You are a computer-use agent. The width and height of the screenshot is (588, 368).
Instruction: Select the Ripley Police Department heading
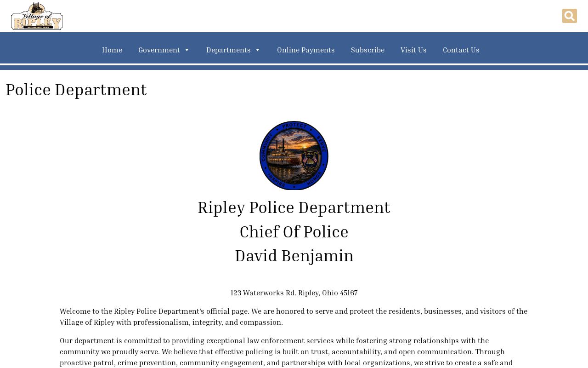(x=294, y=207)
